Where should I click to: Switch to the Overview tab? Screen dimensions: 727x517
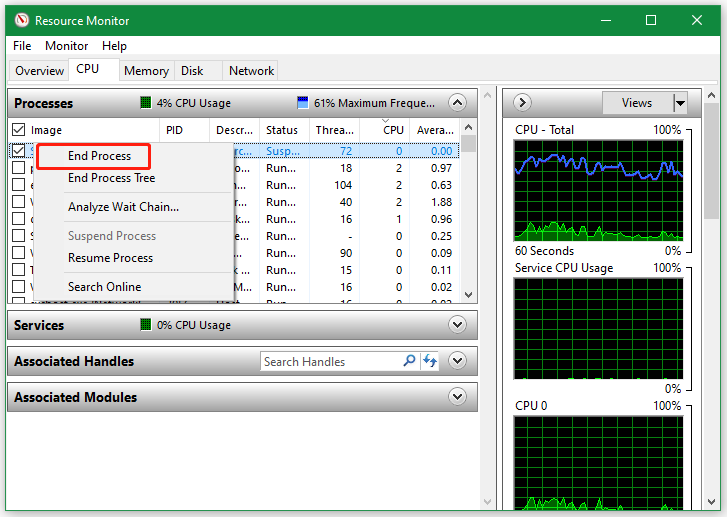39,71
